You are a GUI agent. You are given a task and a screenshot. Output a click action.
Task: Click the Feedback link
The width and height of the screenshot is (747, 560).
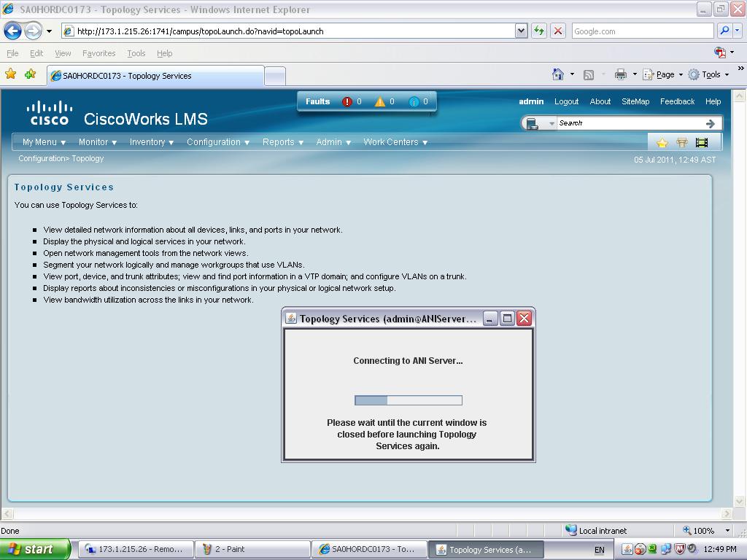[x=678, y=101]
